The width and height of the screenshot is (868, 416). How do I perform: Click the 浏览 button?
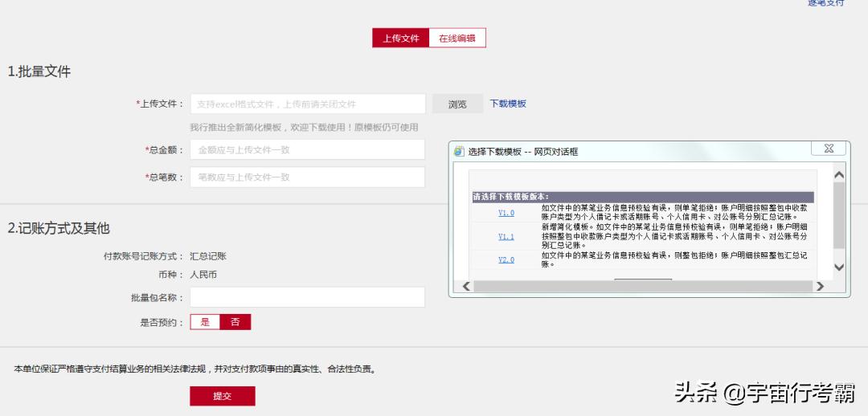click(x=457, y=104)
